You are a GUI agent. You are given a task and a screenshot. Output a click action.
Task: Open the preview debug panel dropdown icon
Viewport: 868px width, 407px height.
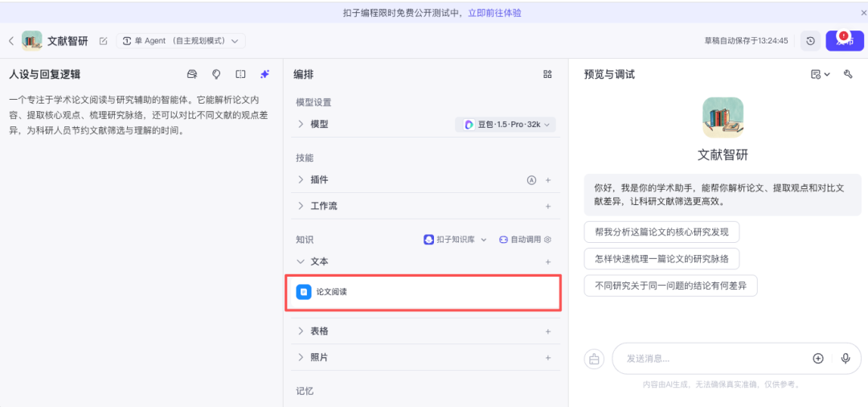point(820,74)
